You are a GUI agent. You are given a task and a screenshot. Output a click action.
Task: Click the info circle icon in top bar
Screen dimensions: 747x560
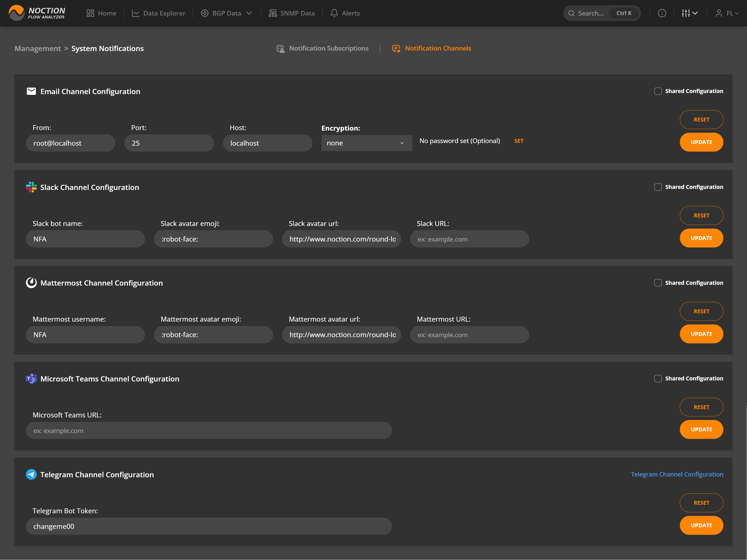point(662,13)
